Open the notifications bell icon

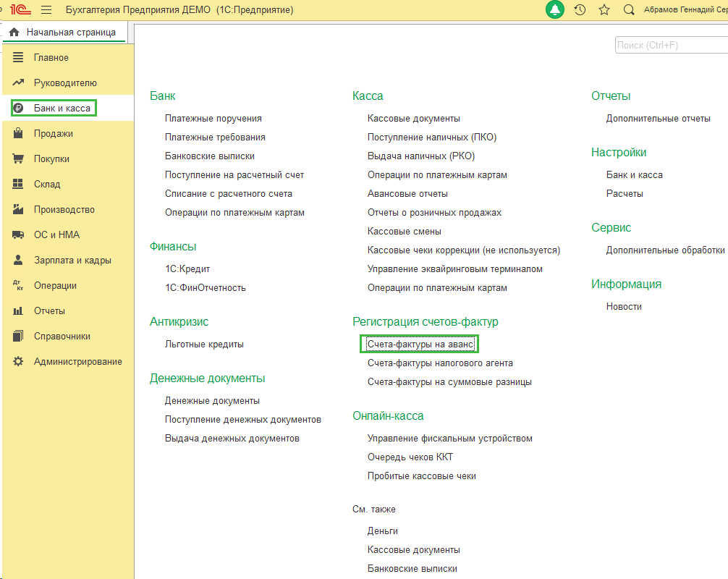point(555,9)
